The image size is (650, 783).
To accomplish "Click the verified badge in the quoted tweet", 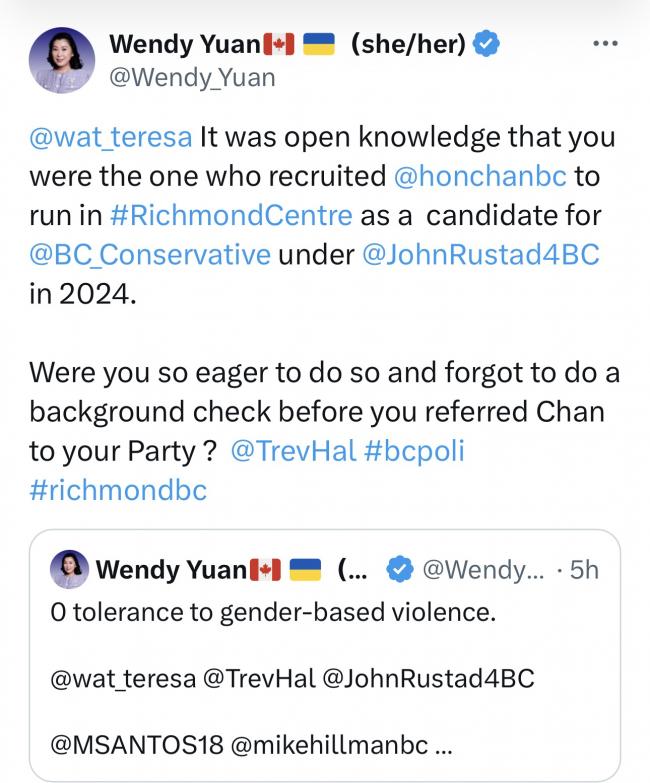I will pos(399,570).
